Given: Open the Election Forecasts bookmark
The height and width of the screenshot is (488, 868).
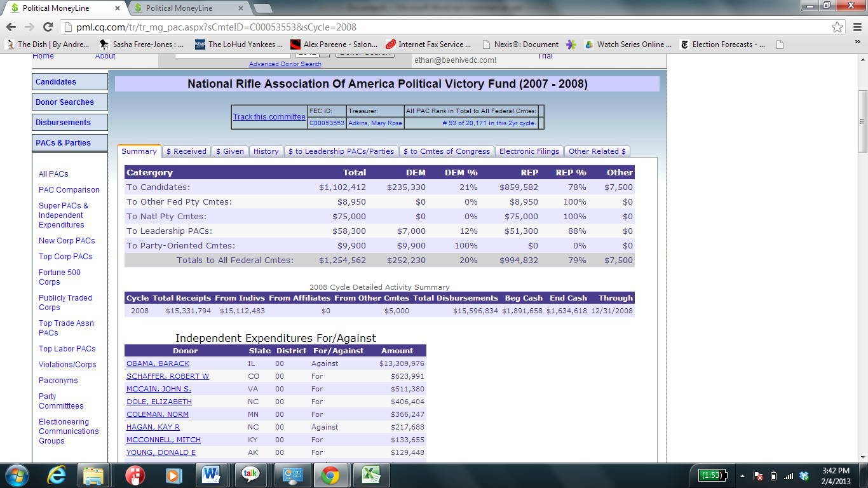Looking at the screenshot, I should (722, 44).
